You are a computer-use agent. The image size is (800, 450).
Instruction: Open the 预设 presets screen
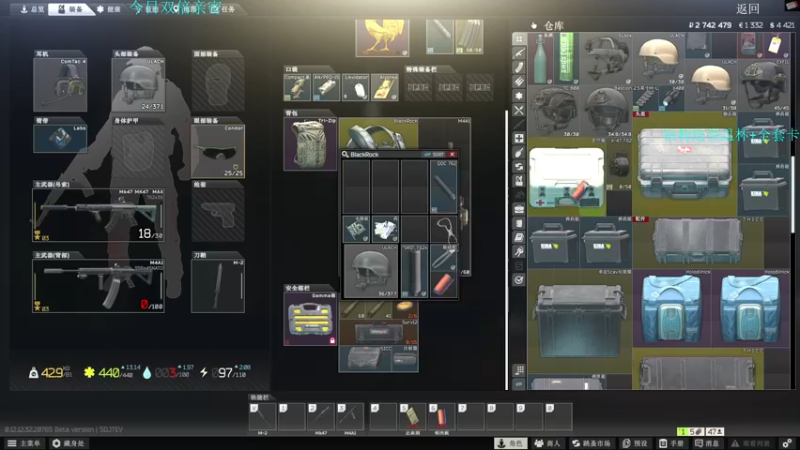click(635, 443)
